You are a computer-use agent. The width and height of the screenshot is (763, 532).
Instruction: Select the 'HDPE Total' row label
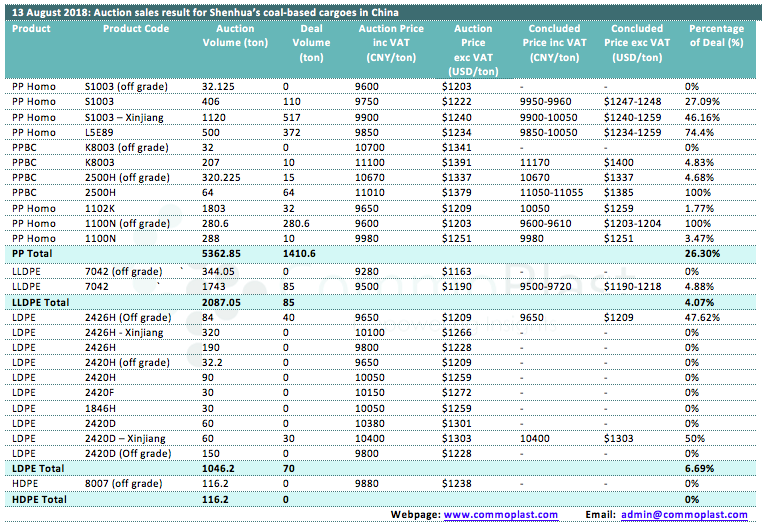(38, 498)
